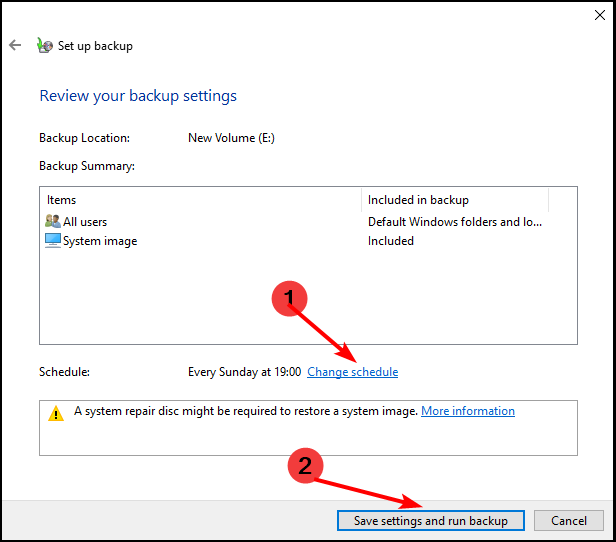Click the Every Sunday at 19:00 text
This screenshot has width=616, height=542.
[x=244, y=372]
